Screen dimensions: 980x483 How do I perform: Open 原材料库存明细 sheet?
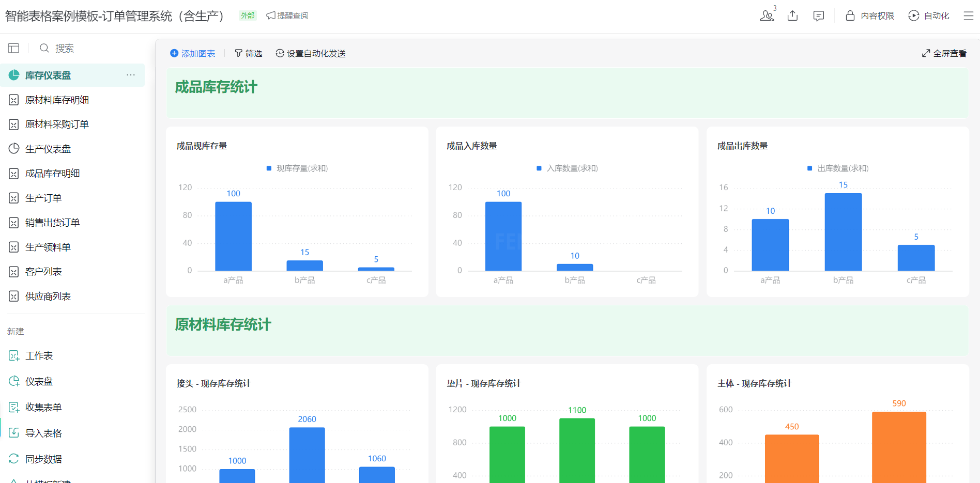(x=72, y=100)
